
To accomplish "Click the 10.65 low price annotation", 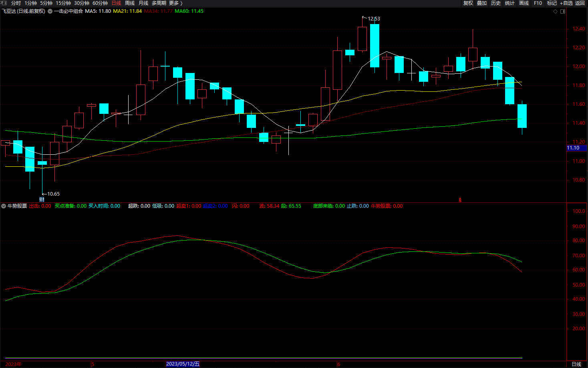I will [53, 194].
